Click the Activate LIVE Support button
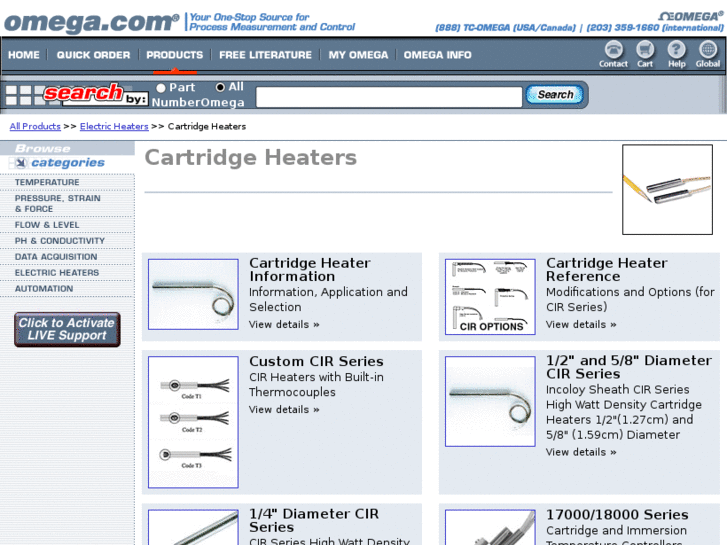 [67, 329]
